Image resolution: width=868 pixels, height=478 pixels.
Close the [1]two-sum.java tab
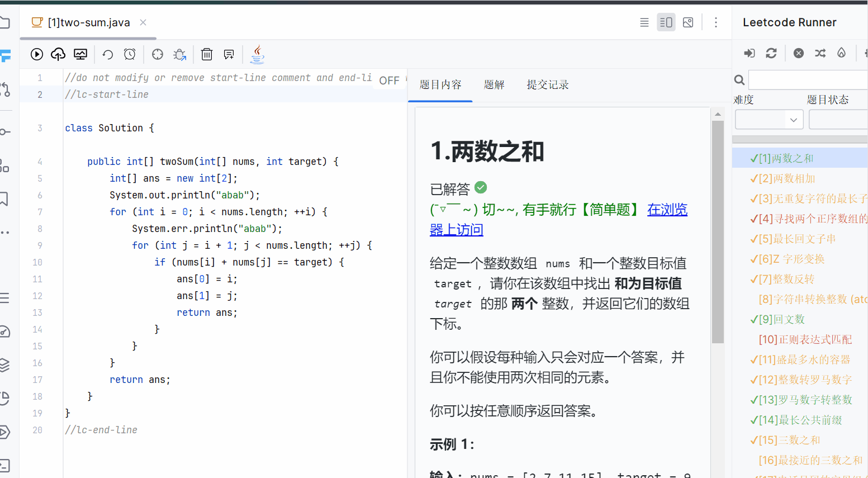click(x=143, y=22)
